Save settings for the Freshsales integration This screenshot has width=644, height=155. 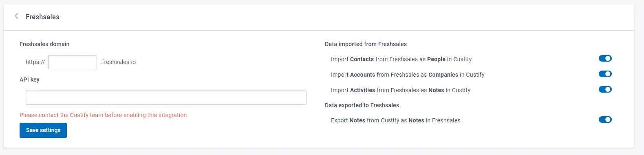coord(43,130)
